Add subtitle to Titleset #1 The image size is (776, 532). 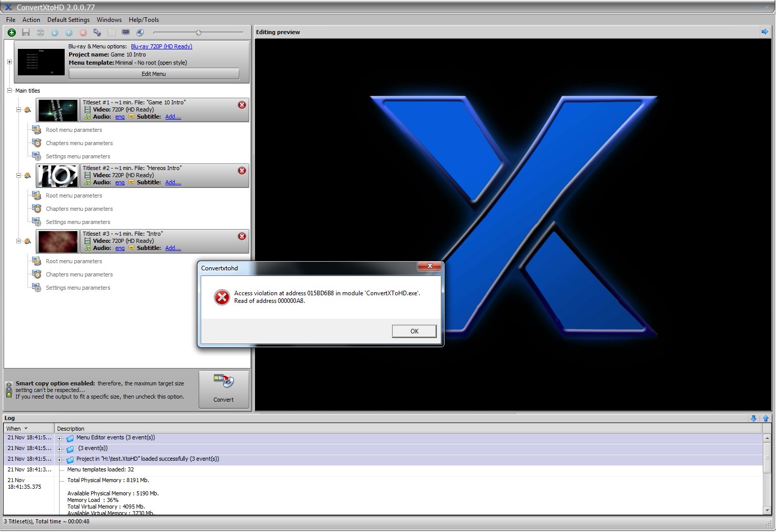pyautogui.click(x=173, y=117)
